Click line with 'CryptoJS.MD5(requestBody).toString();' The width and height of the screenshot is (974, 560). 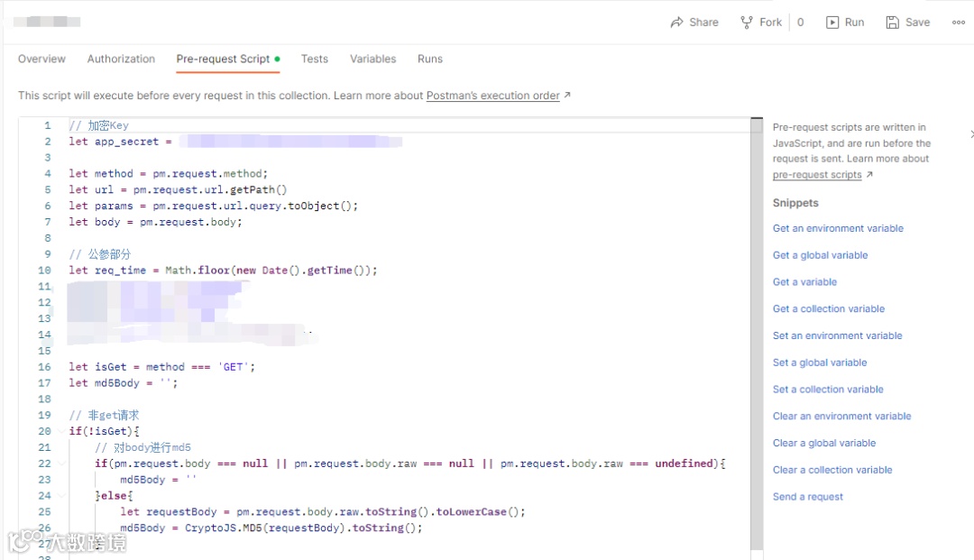coord(271,528)
